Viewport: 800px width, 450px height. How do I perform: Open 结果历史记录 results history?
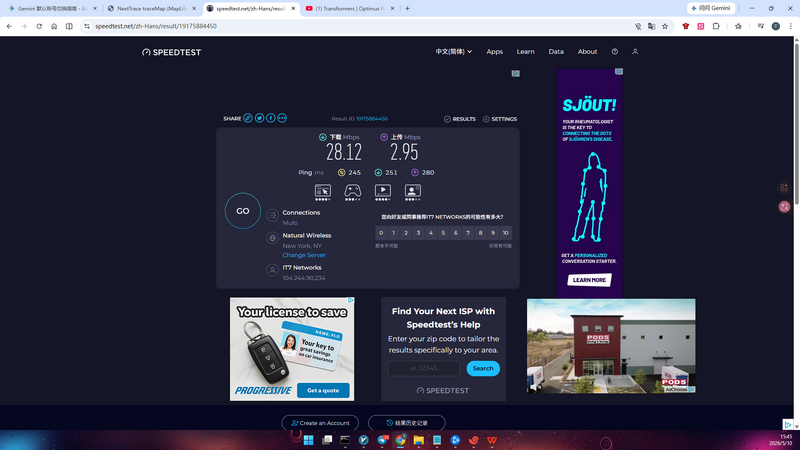[407, 423]
